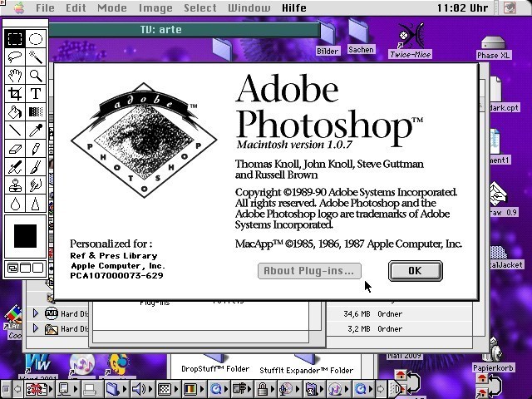Click the Twice-Mice desktop icon
Screen dimensions: 532x399
tap(411, 40)
